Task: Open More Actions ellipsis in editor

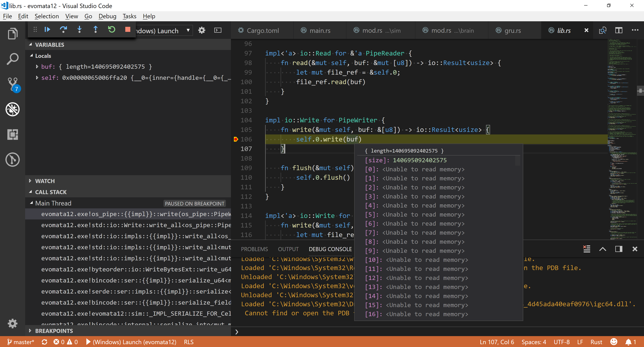Action: pos(635,30)
